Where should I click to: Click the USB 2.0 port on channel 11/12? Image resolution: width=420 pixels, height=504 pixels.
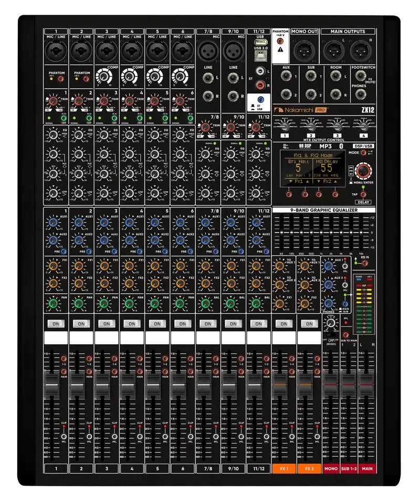tap(261, 56)
